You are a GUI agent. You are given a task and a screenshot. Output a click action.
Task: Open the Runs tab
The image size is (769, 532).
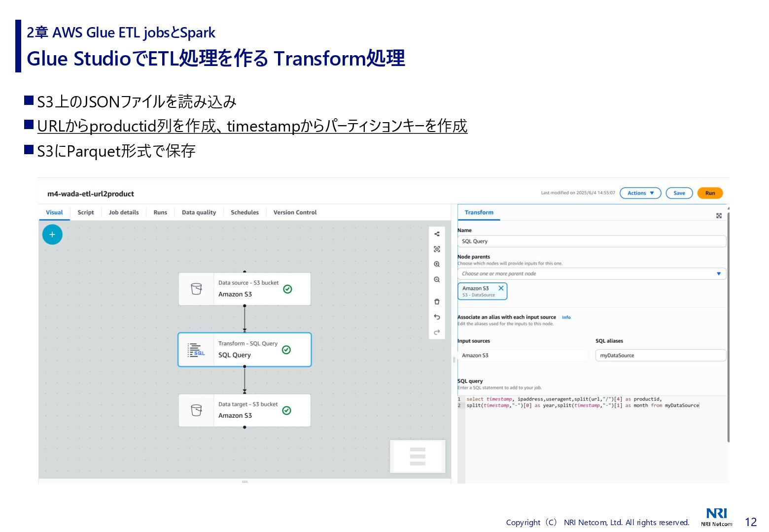(160, 212)
